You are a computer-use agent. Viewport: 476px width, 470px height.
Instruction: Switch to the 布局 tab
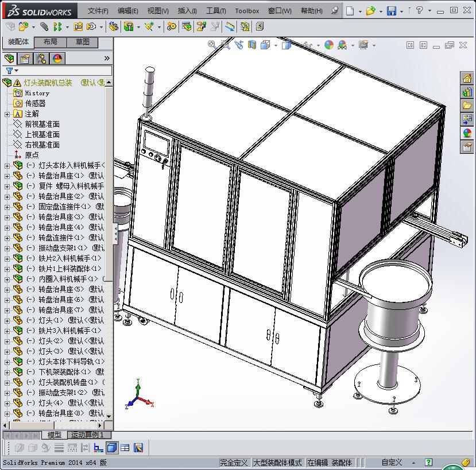[51, 42]
